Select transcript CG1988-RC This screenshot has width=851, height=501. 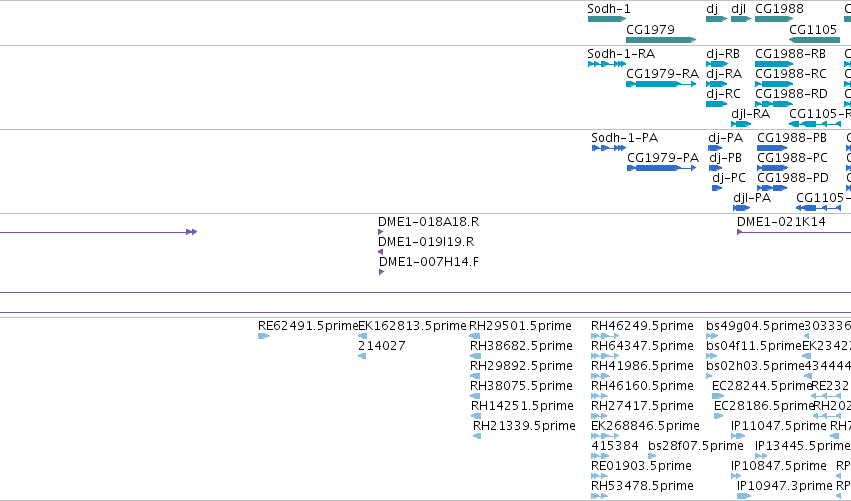click(x=774, y=84)
